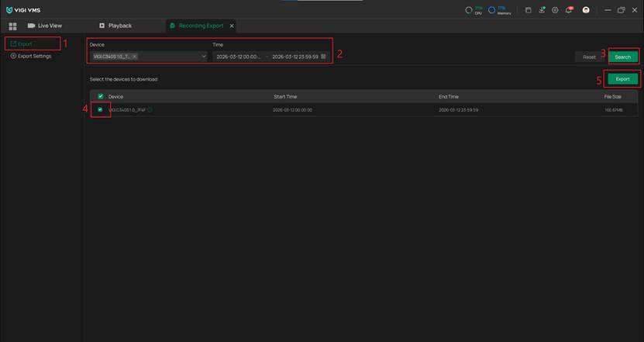Click the CPU usage indicator
Image resolution: width=644 pixels, height=342 pixels.
point(473,10)
